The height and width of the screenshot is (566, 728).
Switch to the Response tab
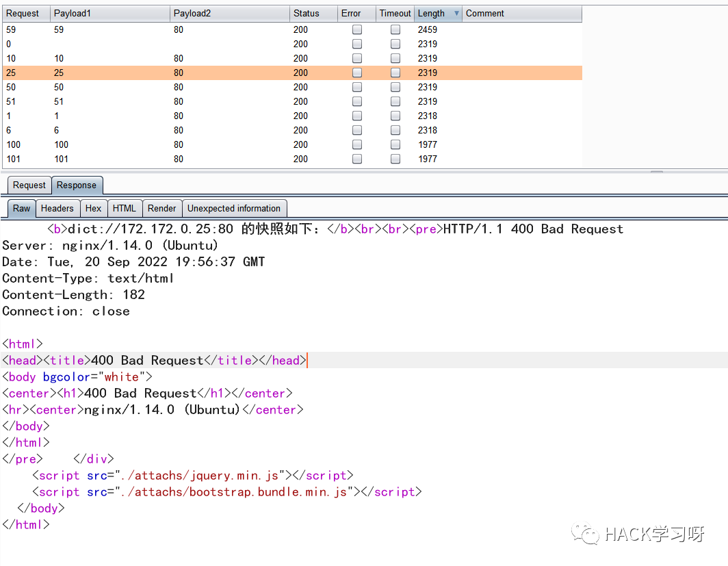click(x=77, y=185)
